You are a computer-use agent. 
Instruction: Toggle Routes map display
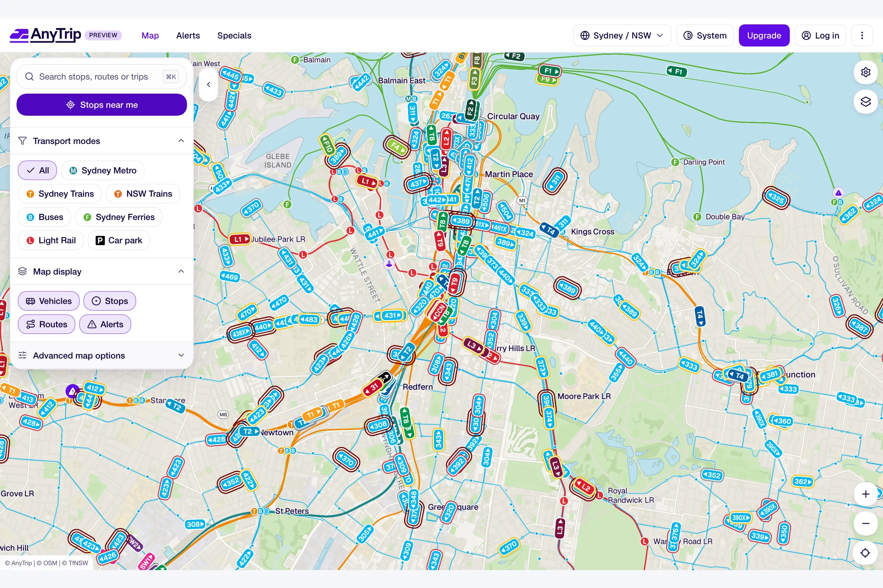[x=47, y=324]
